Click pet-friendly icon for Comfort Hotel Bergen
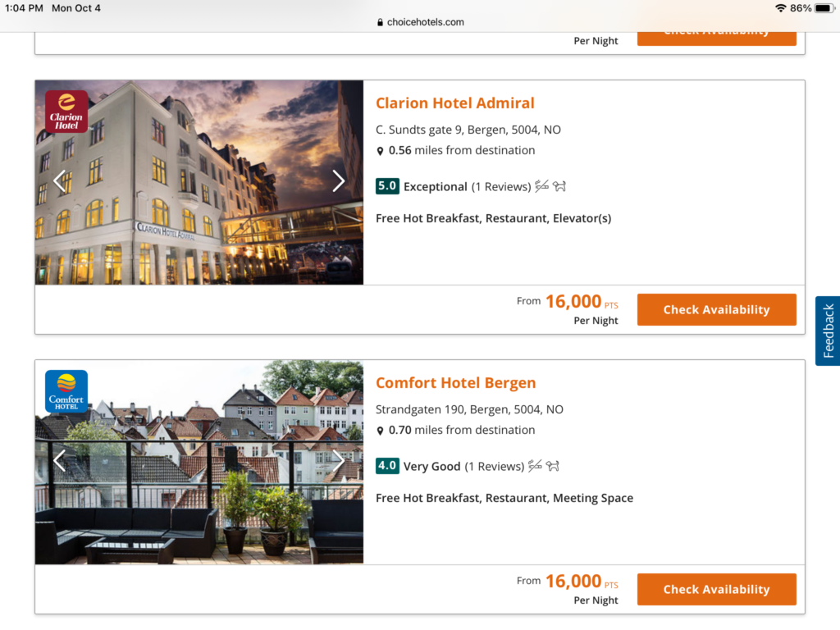Viewport: 840px width, 630px height. coord(552,466)
